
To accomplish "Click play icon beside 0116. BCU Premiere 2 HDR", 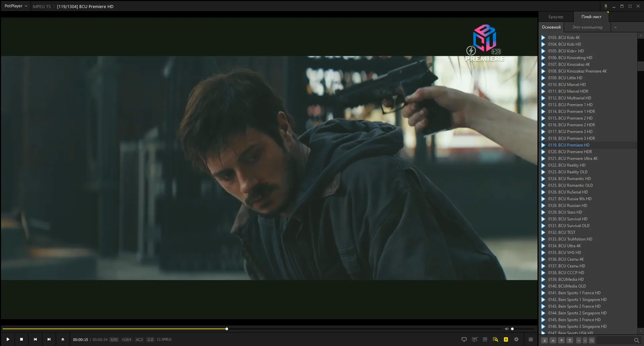I will click(543, 125).
